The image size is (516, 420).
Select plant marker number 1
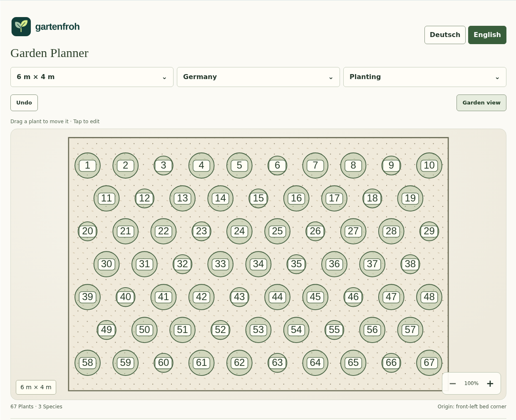87,165
